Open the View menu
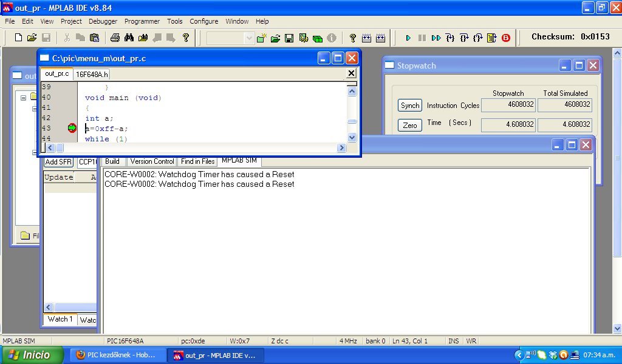622x364 pixels. pos(47,21)
